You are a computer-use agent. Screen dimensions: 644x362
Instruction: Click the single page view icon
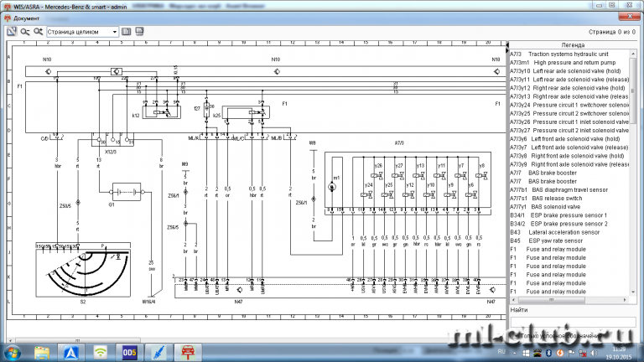(127, 32)
